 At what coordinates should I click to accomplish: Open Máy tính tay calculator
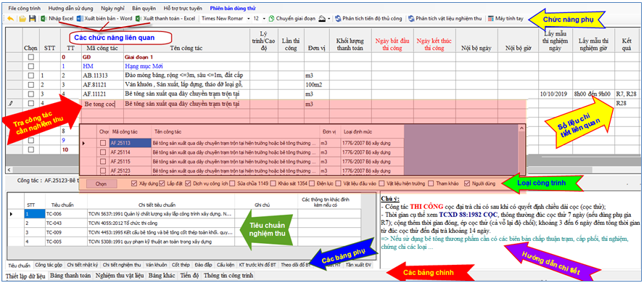(x=506, y=18)
